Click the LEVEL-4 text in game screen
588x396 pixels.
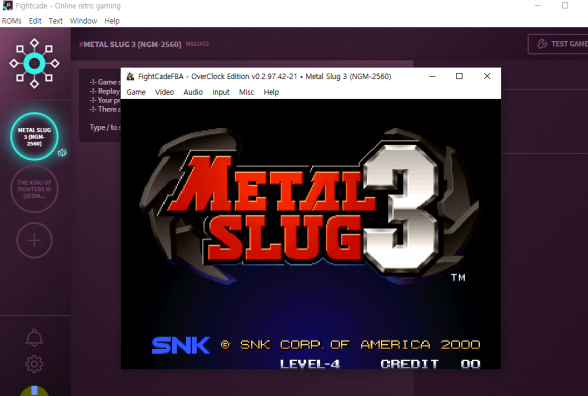tap(310, 364)
